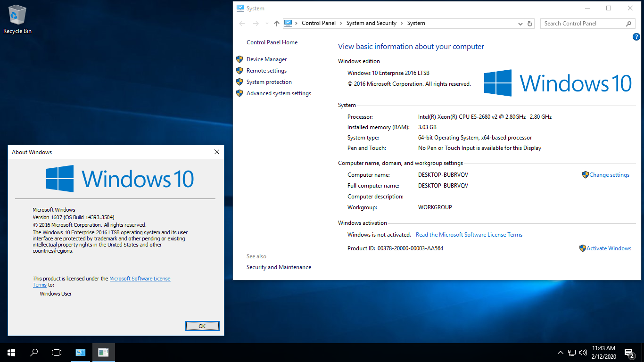
Task: Click 'Windows User' in About Windows
Action: pyautogui.click(x=56, y=294)
